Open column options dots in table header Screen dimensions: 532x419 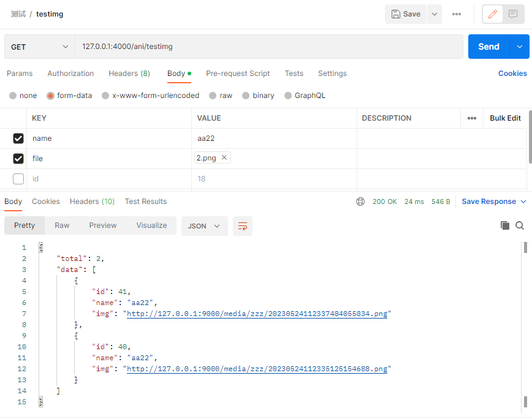click(472, 118)
